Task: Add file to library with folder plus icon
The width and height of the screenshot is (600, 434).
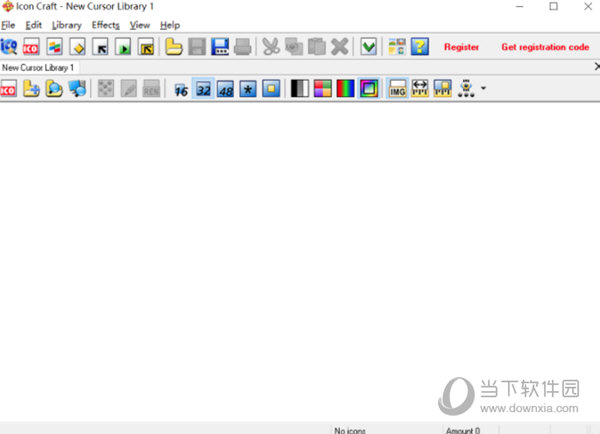Action: [31, 88]
